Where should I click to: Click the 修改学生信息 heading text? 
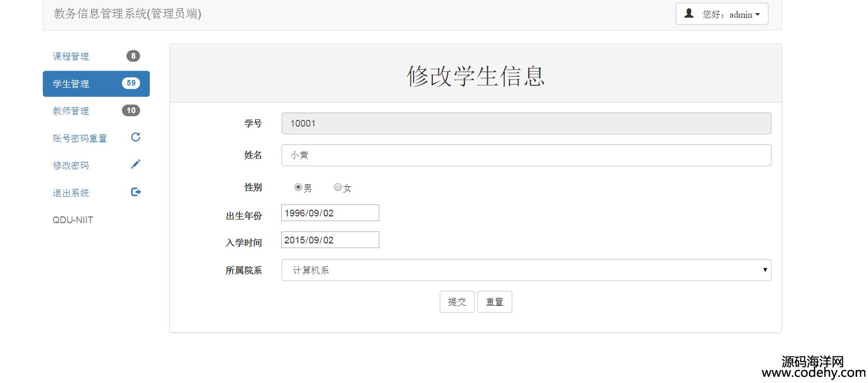(x=476, y=76)
